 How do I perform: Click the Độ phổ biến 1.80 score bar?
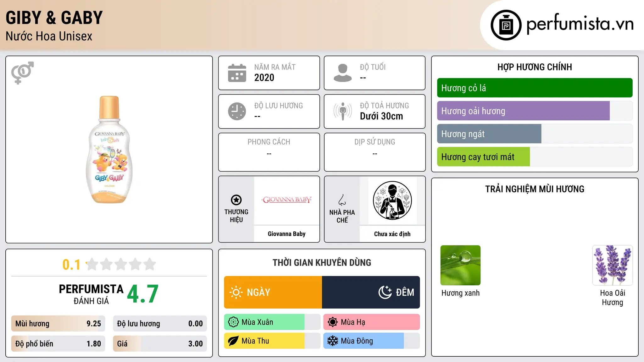pyautogui.click(x=58, y=344)
